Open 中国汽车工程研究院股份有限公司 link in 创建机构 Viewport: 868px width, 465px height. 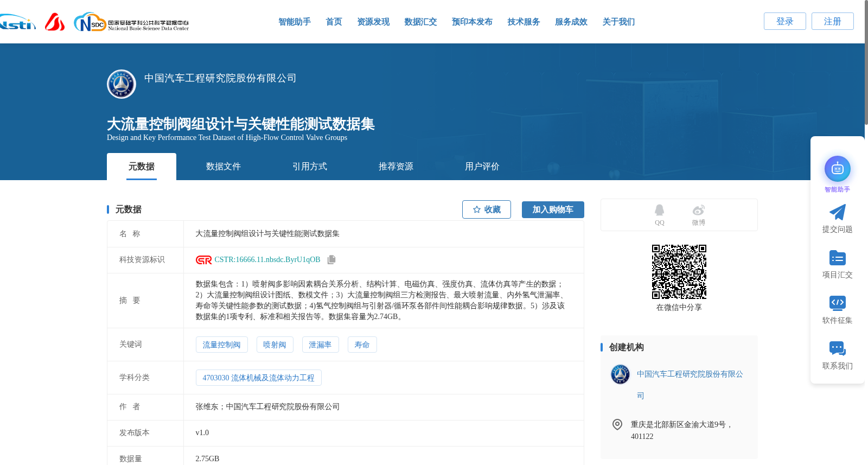click(690, 385)
